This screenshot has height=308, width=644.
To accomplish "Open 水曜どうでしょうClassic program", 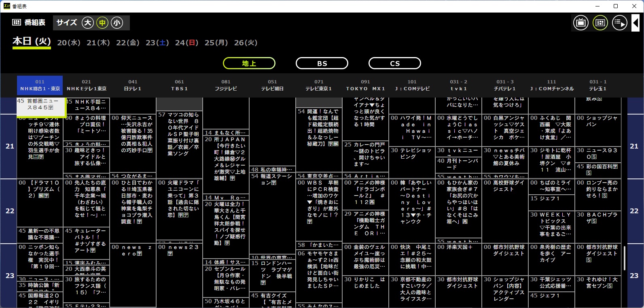I will tap(459, 130).
